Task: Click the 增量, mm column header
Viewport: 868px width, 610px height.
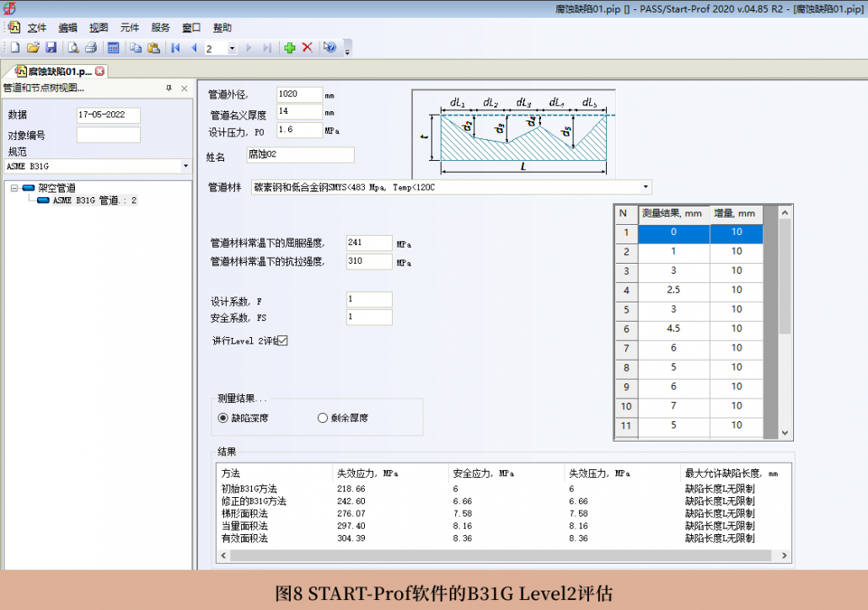Action: click(737, 214)
